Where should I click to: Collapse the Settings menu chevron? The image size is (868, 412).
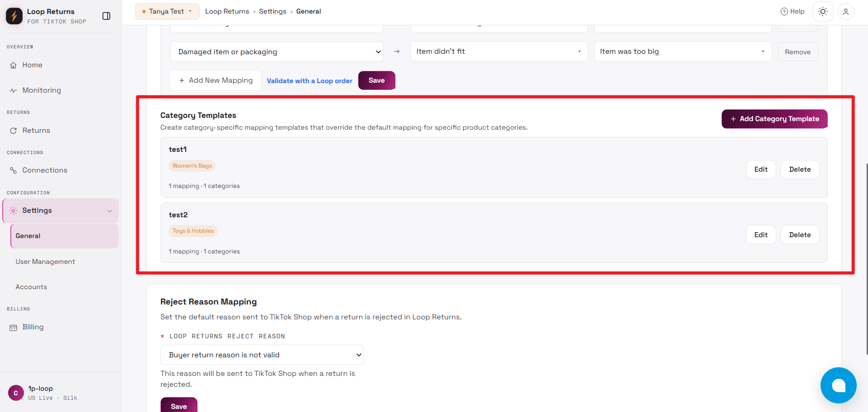(109, 211)
